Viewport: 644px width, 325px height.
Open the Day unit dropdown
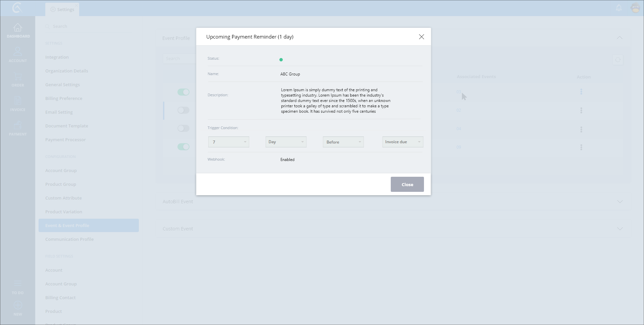click(x=286, y=142)
